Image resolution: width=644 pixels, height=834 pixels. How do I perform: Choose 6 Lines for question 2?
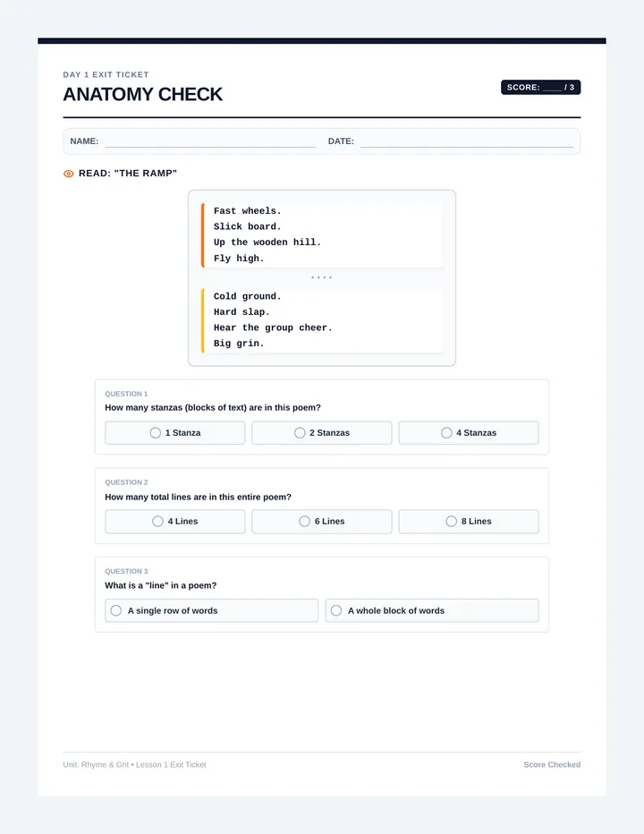coord(322,521)
